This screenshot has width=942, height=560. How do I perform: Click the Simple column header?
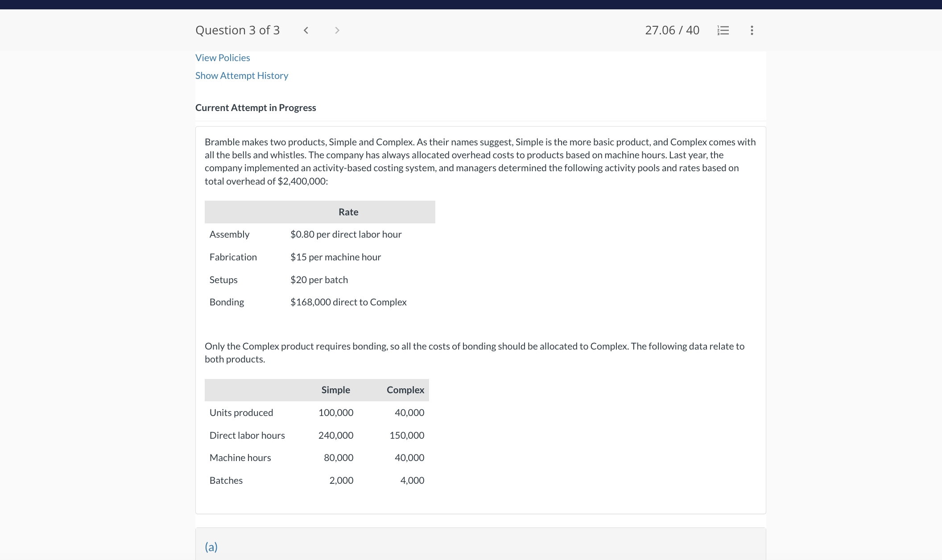pyautogui.click(x=335, y=390)
